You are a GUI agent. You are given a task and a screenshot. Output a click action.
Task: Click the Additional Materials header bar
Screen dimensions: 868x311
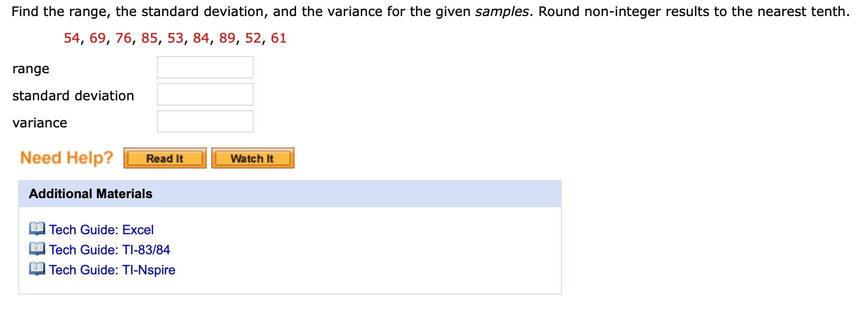coord(90,194)
